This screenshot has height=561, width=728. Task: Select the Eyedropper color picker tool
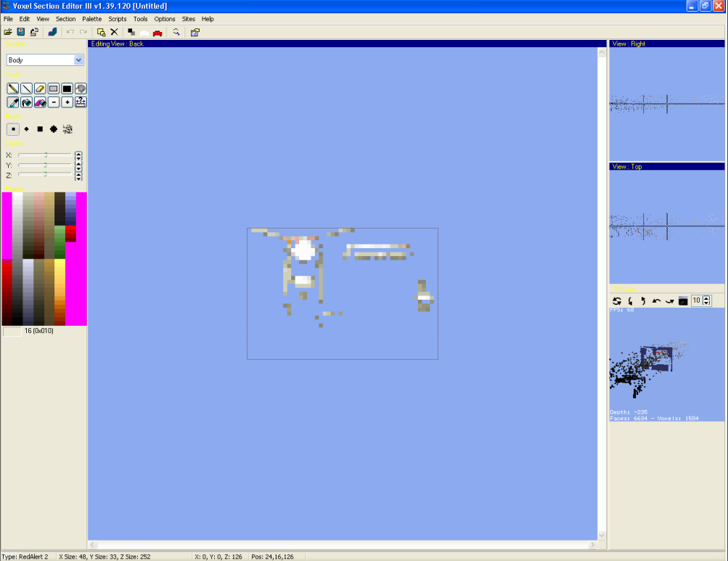[13, 102]
